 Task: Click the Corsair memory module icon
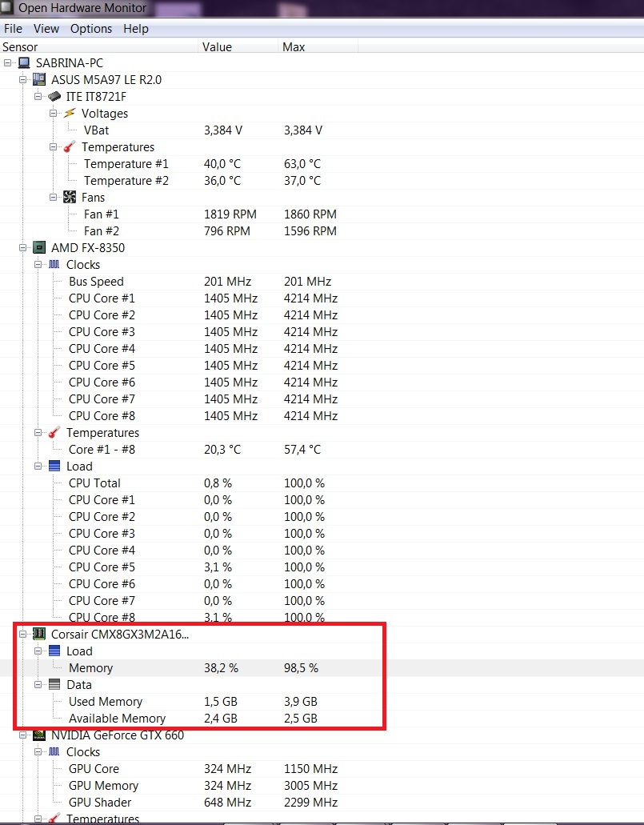[x=39, y=634]
